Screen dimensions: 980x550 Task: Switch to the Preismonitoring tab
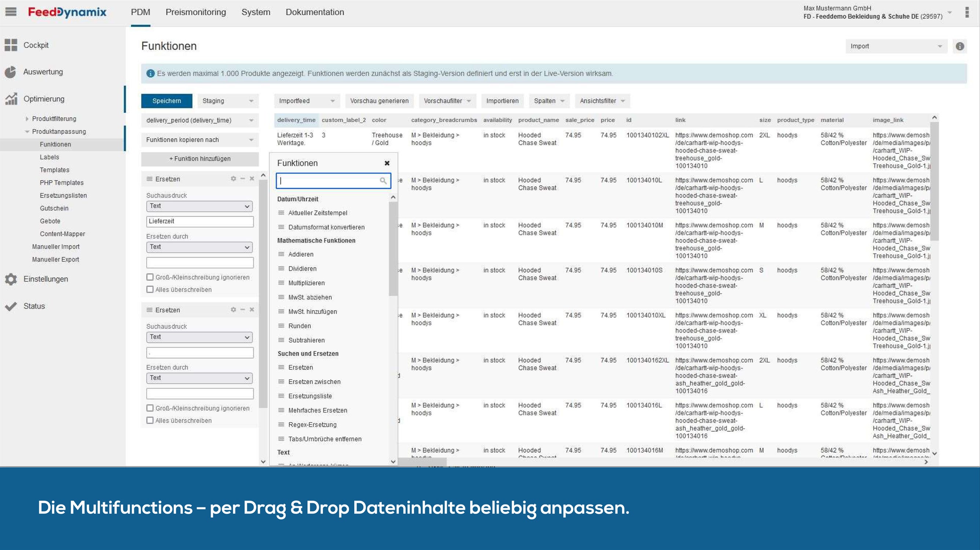(x=195, y=12)
